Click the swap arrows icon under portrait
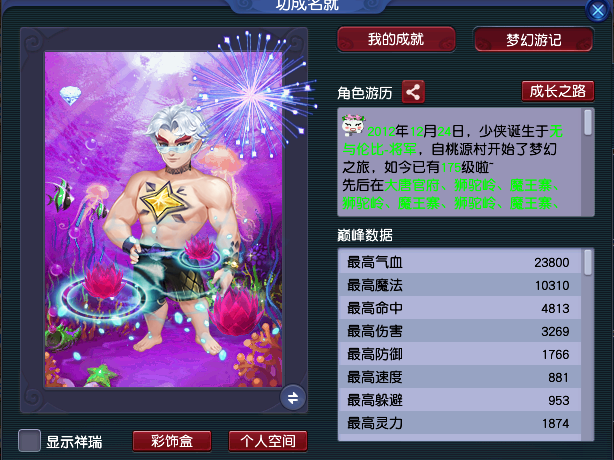Image resolution: width=614 pixels, height=460 pixels. [293, 398]
